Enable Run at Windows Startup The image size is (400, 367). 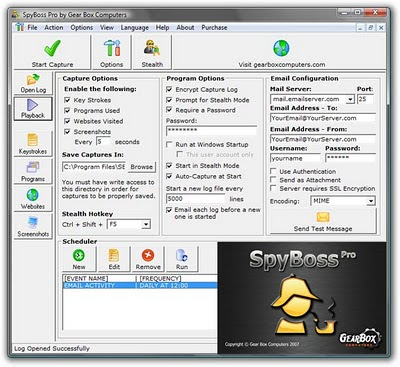[169, 144]
